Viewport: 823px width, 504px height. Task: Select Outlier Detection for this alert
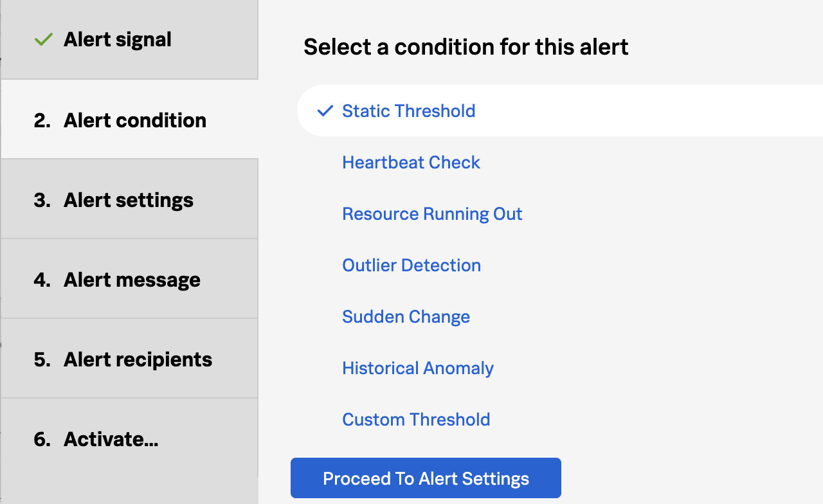411,265
